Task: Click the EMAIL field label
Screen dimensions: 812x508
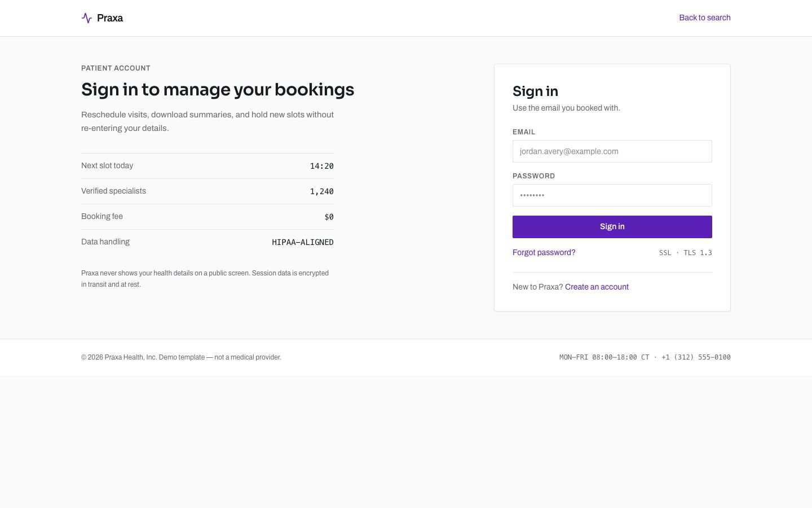Action: [x=524, y=132]
